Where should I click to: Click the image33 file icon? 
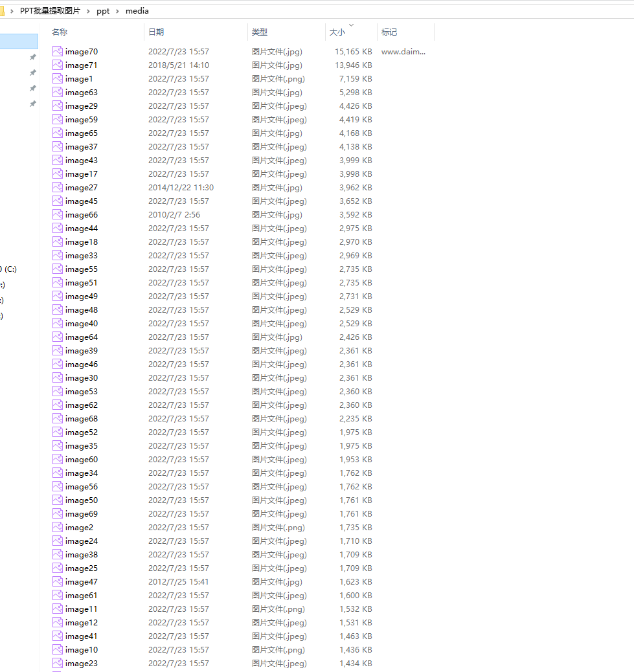pyautogui.click(x=58, y=256)
